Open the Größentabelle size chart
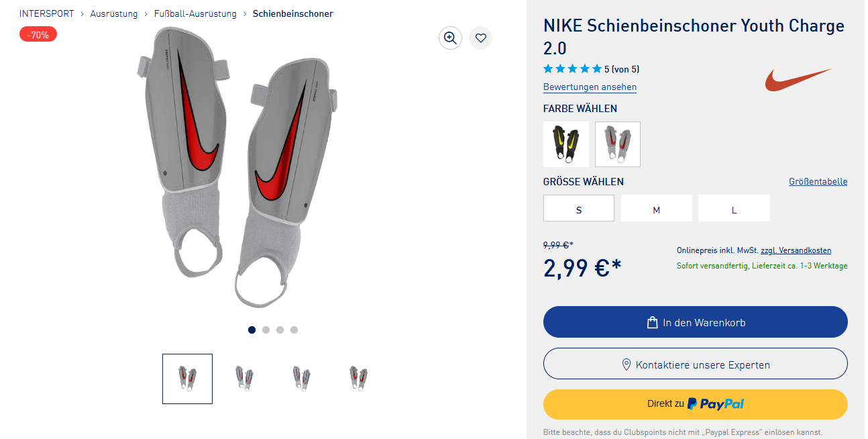This screenshot has width=868, height=439. (x=818, y=182)
